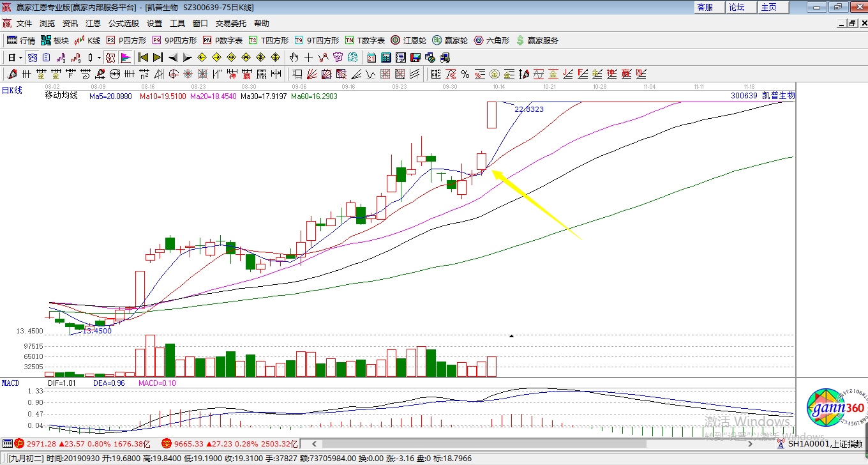Open the 浏览 menu
This screenshot has width=868, height=465.
click(x=47, y=24)
